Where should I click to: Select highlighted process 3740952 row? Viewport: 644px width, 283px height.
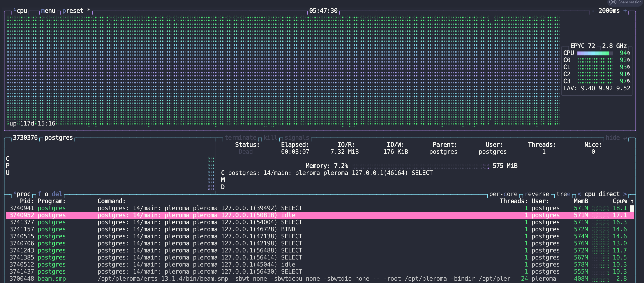coord(320,215)
